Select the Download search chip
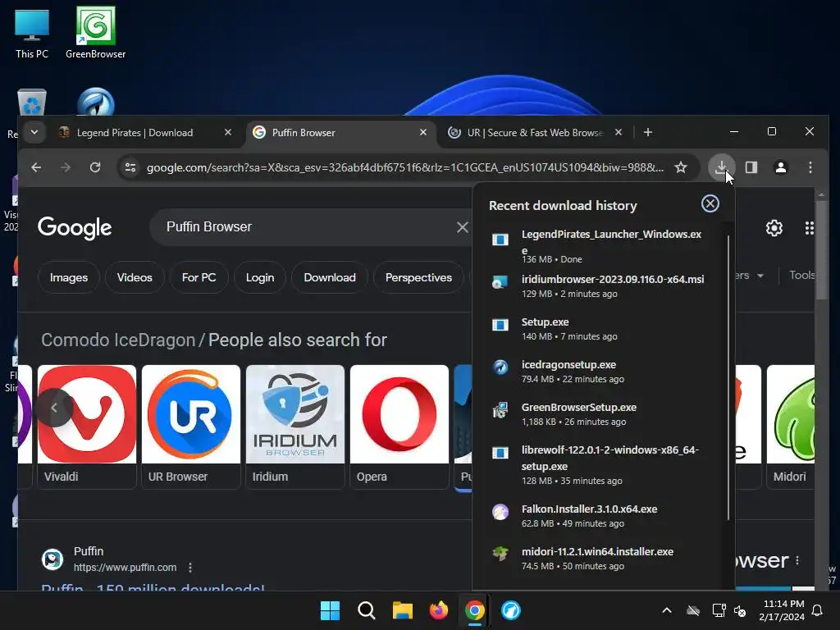Image resolution: width=840 pixels, height=630 pixels. point(330,277)
